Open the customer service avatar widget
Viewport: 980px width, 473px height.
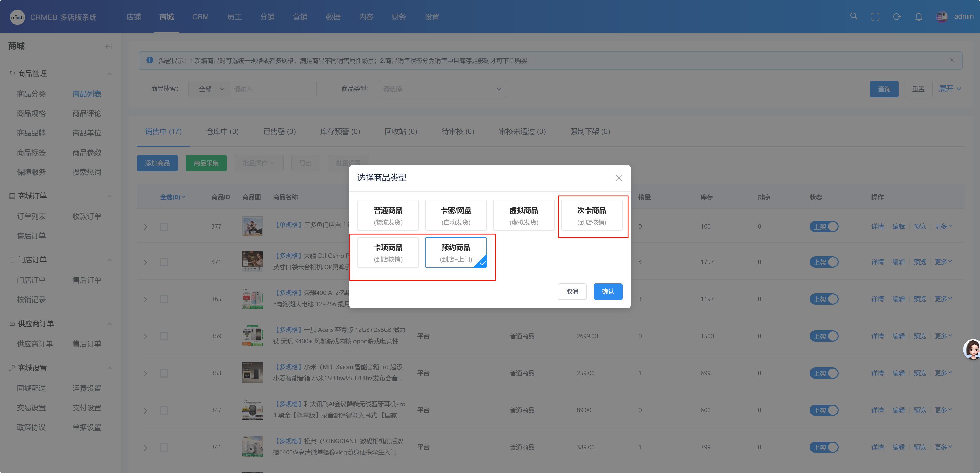(972, 349)
